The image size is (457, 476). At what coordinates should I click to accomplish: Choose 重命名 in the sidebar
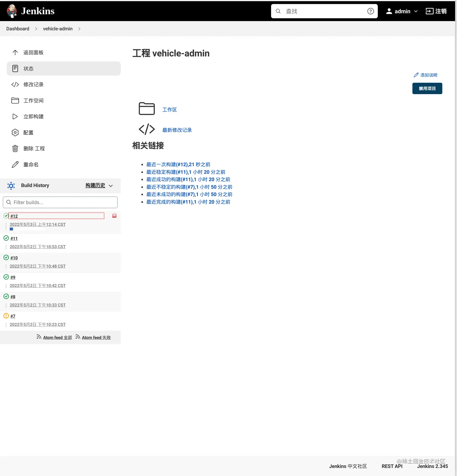point(63,165)
